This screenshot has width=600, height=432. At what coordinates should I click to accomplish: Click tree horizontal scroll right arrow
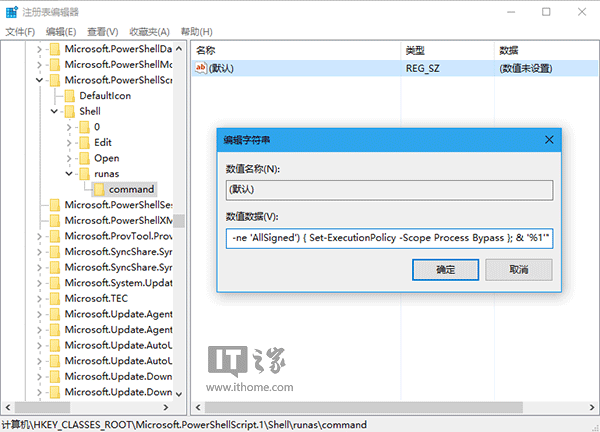click(166, 408)
